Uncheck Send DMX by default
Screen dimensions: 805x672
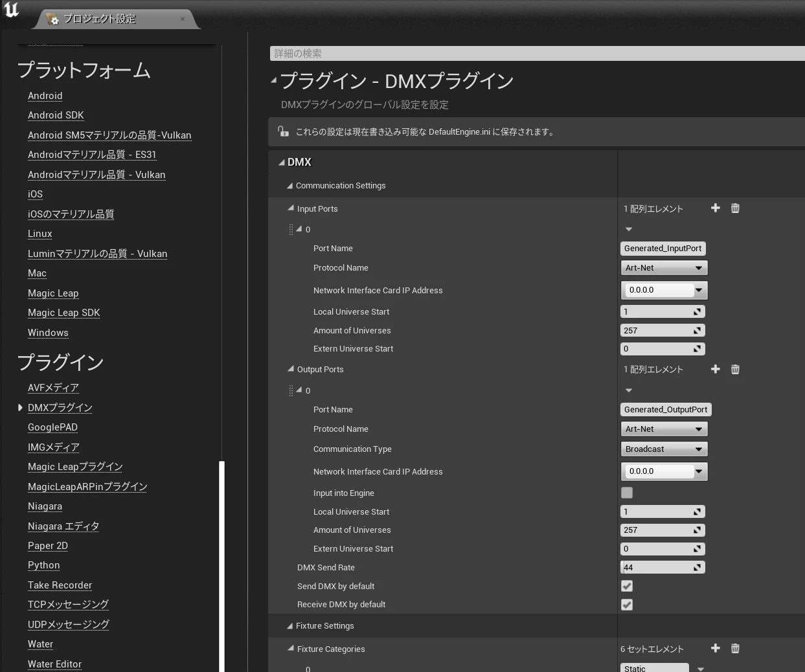[x=627, y=586]
